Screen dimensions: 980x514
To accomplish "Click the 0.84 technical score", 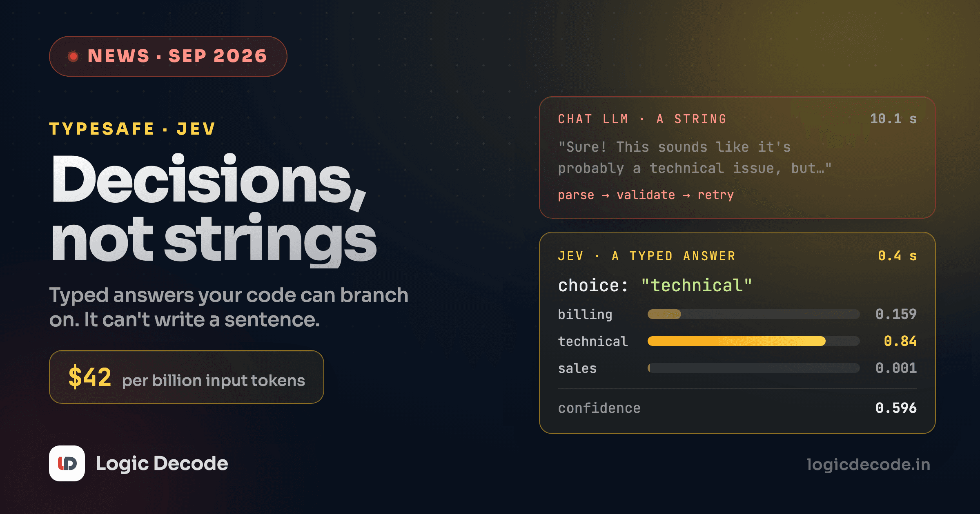I will tap(900, 341).
